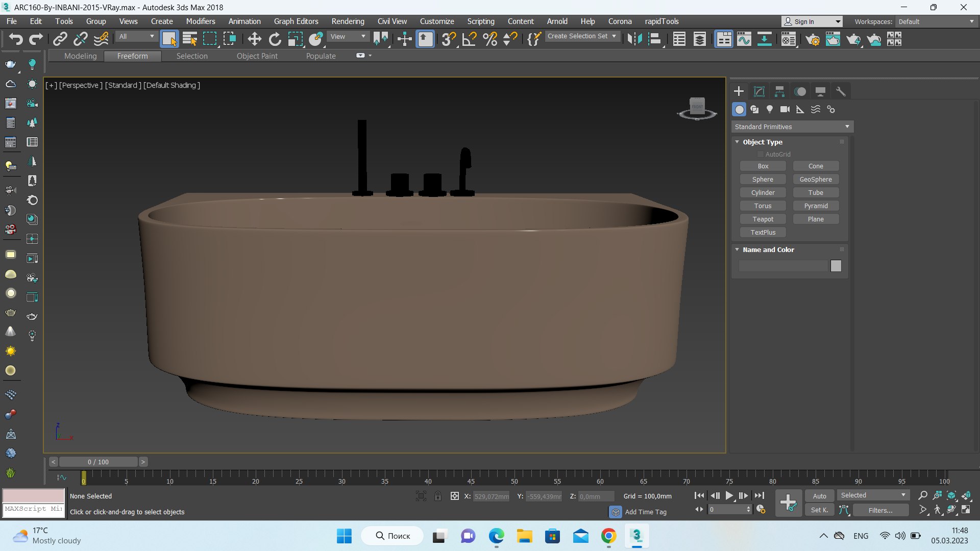Open the Motion panel tab
Screen dimensions: 980x551
coord(800,91)
